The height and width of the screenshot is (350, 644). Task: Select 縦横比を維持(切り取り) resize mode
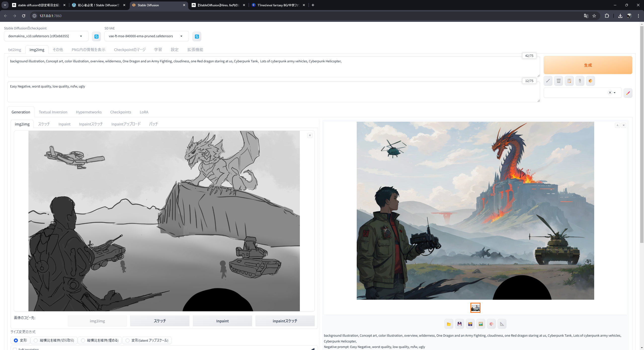point(36,340)
